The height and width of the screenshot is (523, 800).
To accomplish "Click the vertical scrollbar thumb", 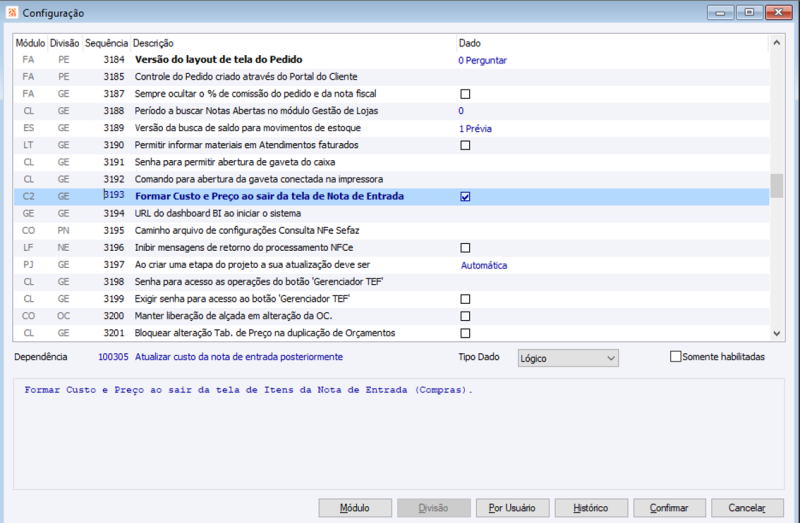I will click(777, 186).
